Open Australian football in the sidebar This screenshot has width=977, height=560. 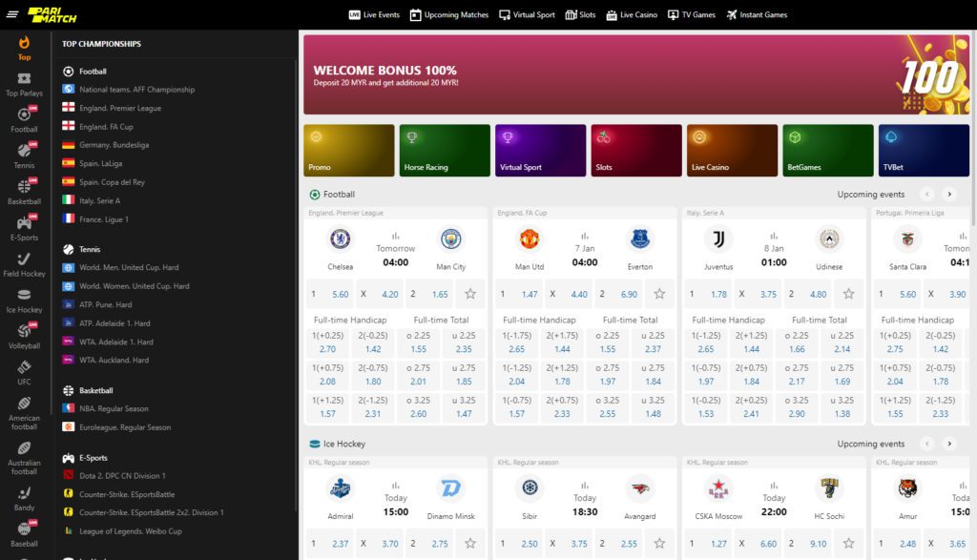coord(24,458)
